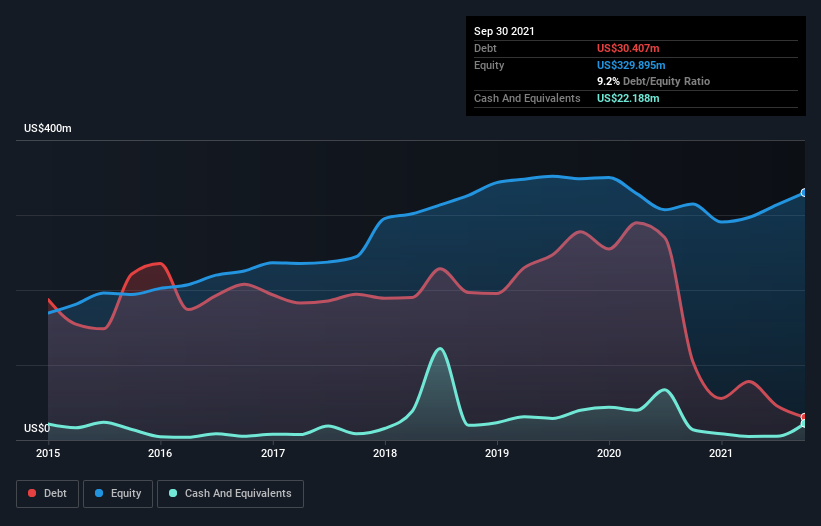Toggle the Cash And Equivalents legend button
The width and height of the screenshot is (821, 526).
pyautogui.click(x=230, y=493)
